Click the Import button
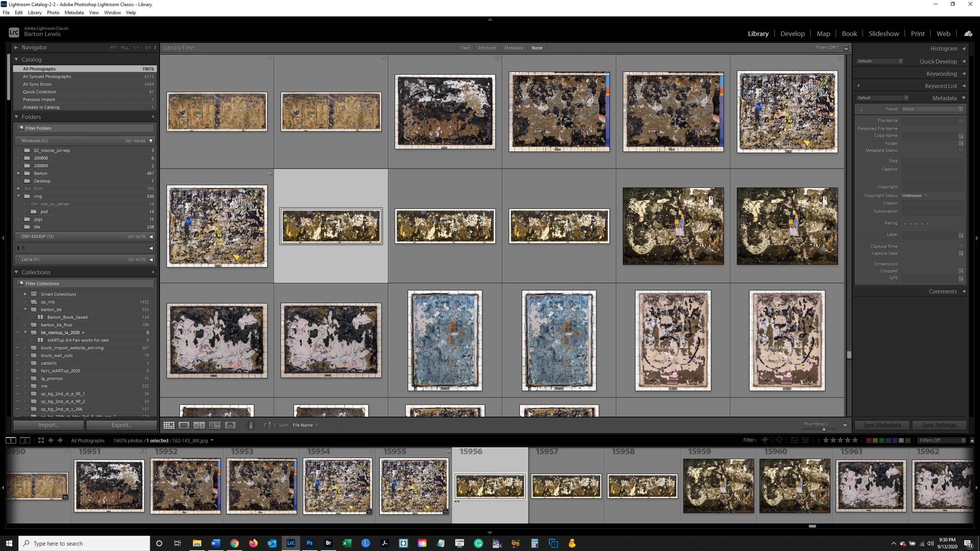 (x=49, y=425)
